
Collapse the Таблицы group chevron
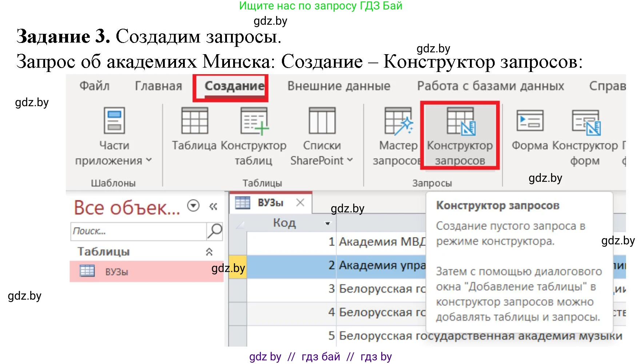click(208, 251)
